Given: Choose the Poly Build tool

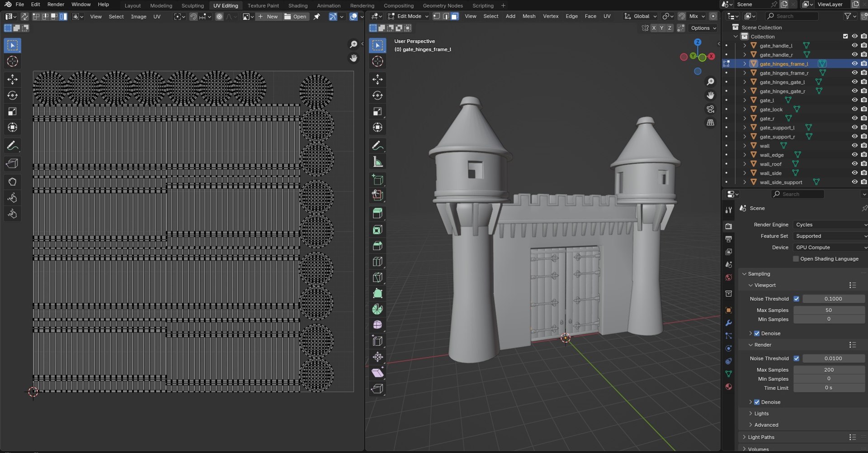Looking at the screenshot, I should click(377, 293).
